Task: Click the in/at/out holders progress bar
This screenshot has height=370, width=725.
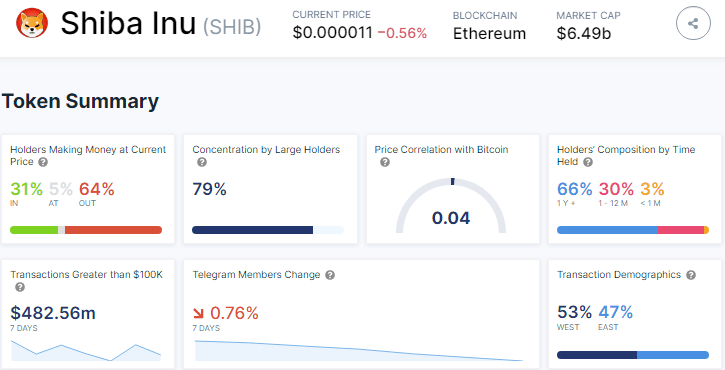Action: point(86,230)
